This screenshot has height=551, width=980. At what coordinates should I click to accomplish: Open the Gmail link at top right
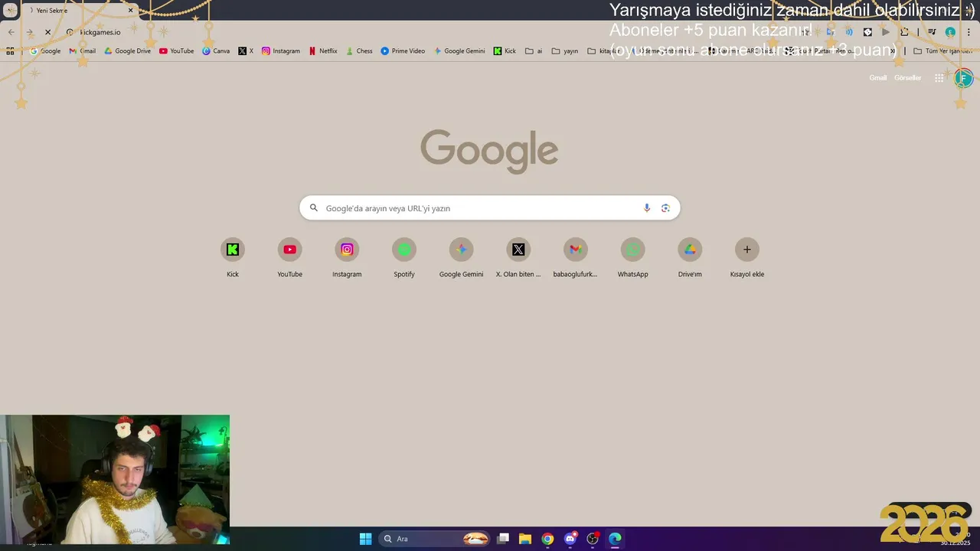[878, 78]
